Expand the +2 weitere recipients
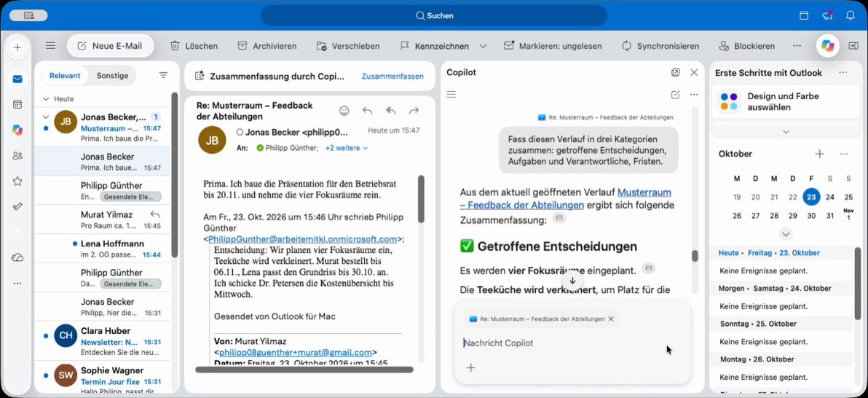Viewport: 868px width, 398px height. click(x=347, y=148)
